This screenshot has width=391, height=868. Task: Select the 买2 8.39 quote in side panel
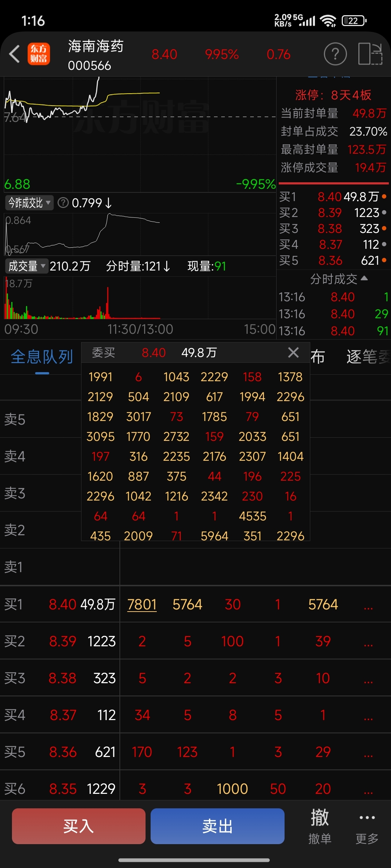pyautogui.click(x=333, y=213)
